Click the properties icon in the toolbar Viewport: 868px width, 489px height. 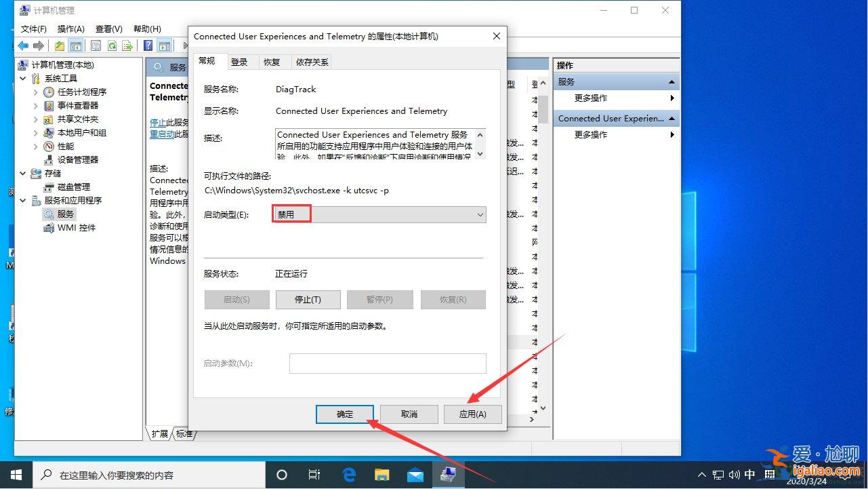[x=94, y=45]
